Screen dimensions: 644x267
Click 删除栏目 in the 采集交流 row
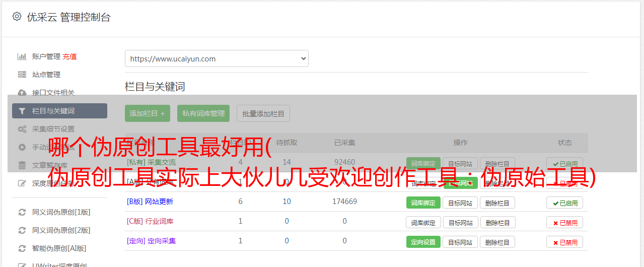(497, 163)
